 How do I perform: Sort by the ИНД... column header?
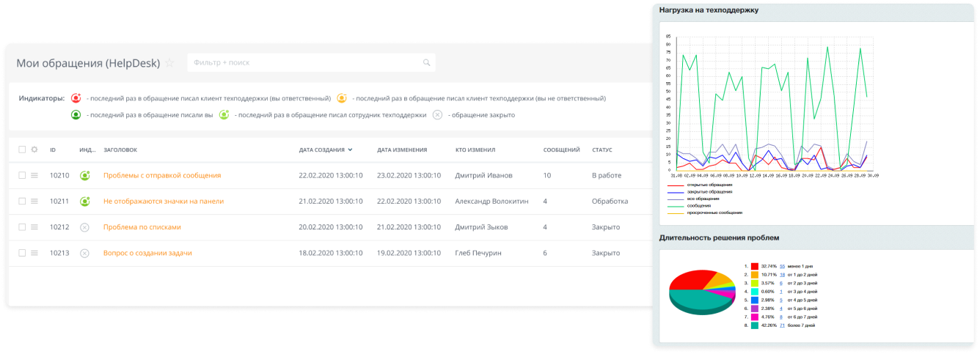[x=87, y=150]
